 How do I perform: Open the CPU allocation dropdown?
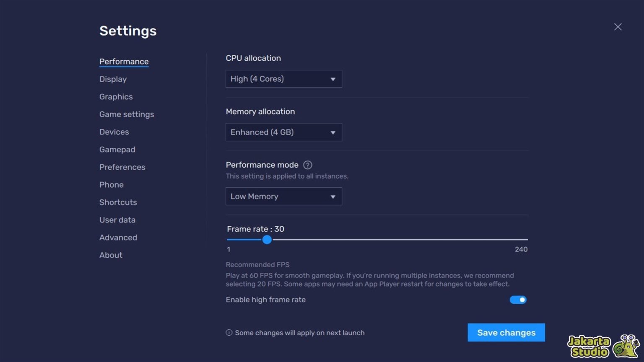(x=284, y=79)
